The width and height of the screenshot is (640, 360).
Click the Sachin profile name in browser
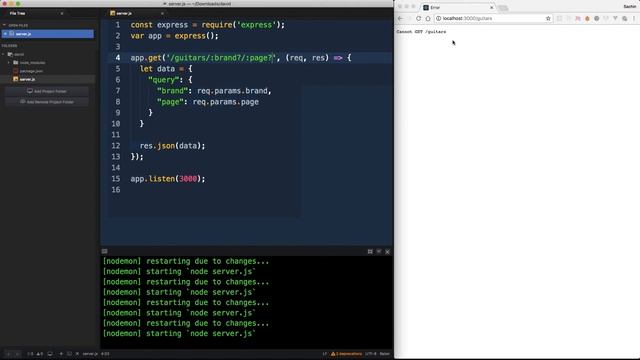click(x=630, y=6)
